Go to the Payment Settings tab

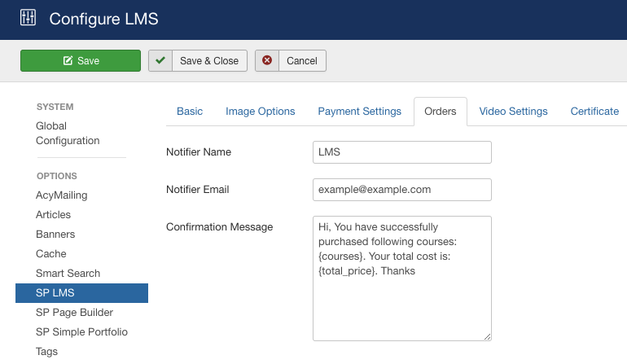tap(359, 112)
